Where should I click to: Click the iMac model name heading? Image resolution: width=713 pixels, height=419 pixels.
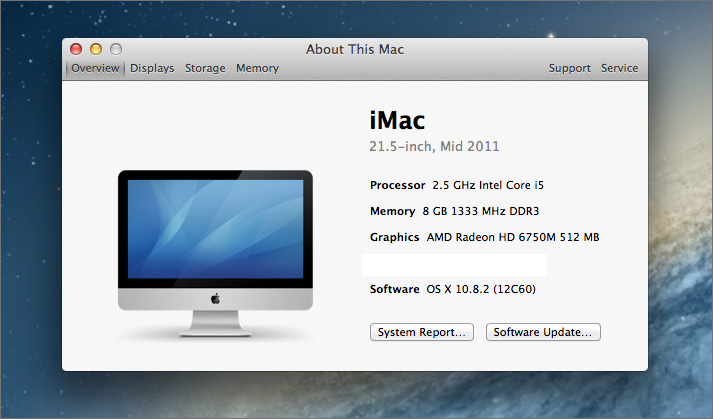click(397, 121)
